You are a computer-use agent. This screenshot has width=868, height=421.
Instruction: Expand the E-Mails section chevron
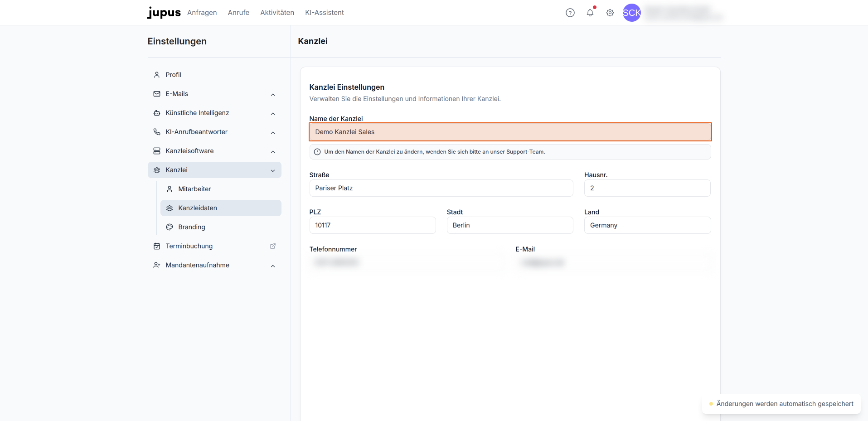click(273, 94)
